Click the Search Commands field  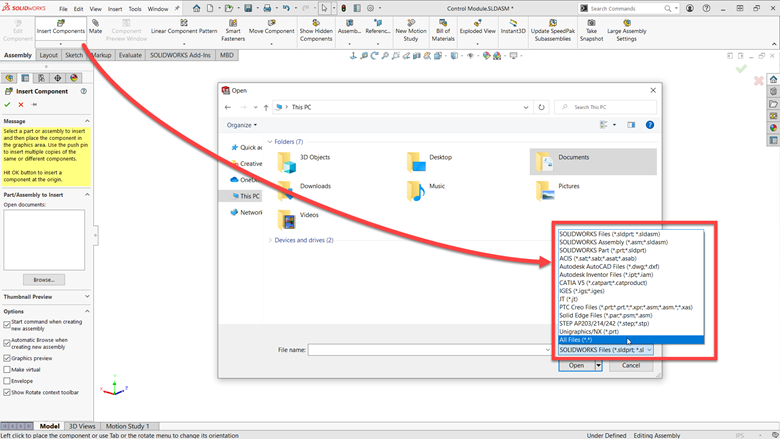(x=628, y=8)
